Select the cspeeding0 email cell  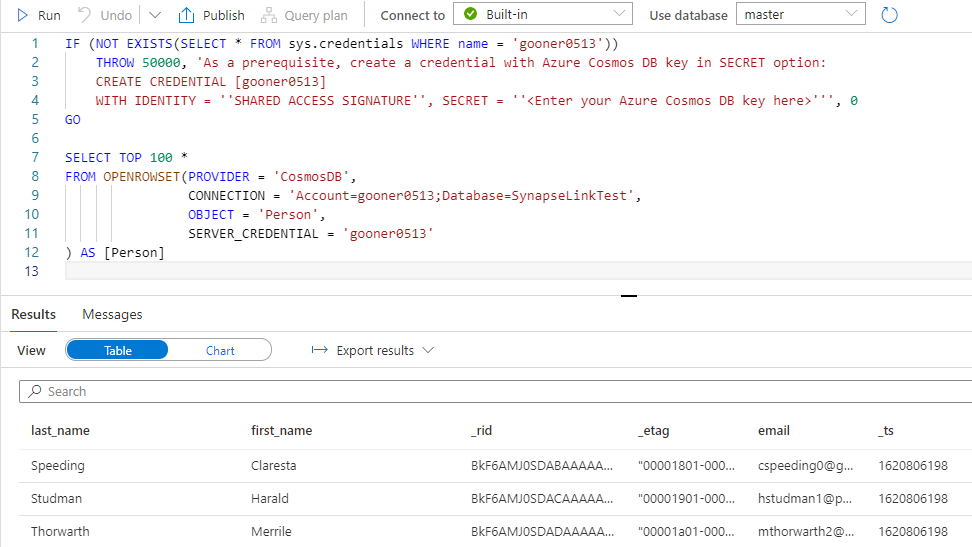pyautogui.click(x=805, y=466)
